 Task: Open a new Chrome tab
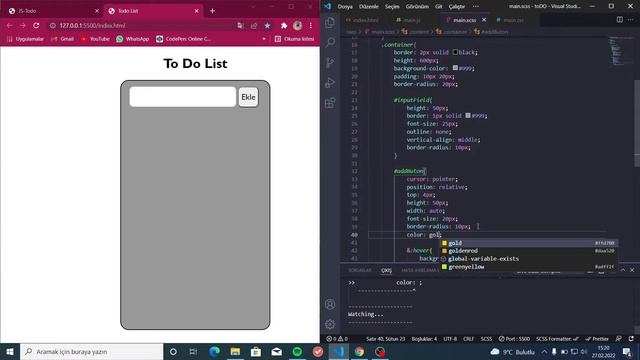212,11
